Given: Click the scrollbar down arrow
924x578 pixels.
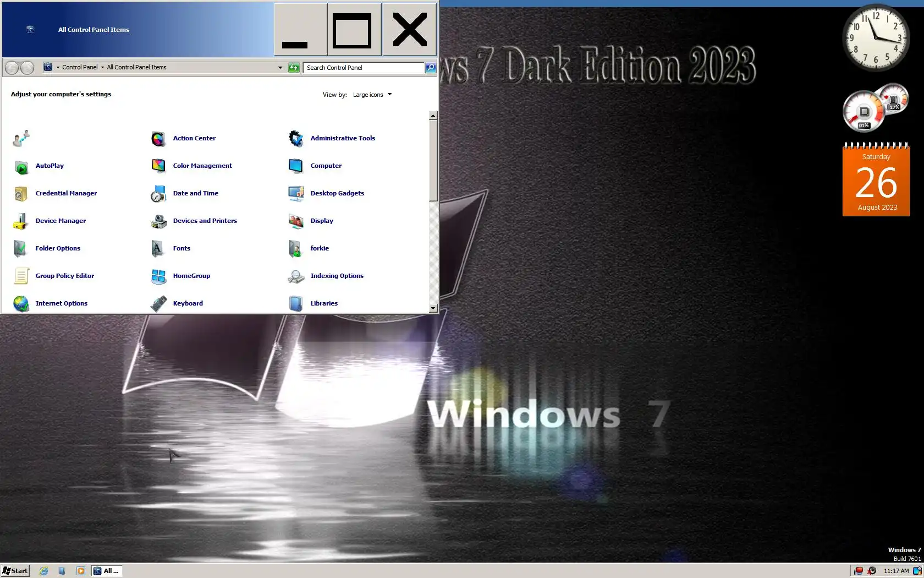Looking at the screenshot, I should pos(433,308).
